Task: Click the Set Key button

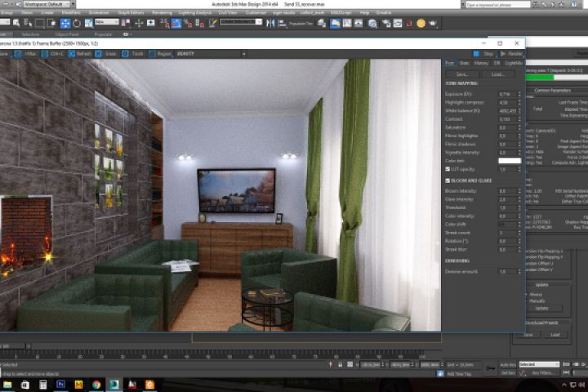Action: (507, 373)
